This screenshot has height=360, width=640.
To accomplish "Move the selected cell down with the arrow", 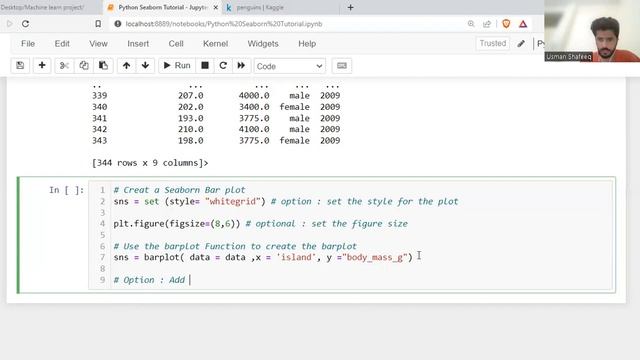I will [145, 65].
